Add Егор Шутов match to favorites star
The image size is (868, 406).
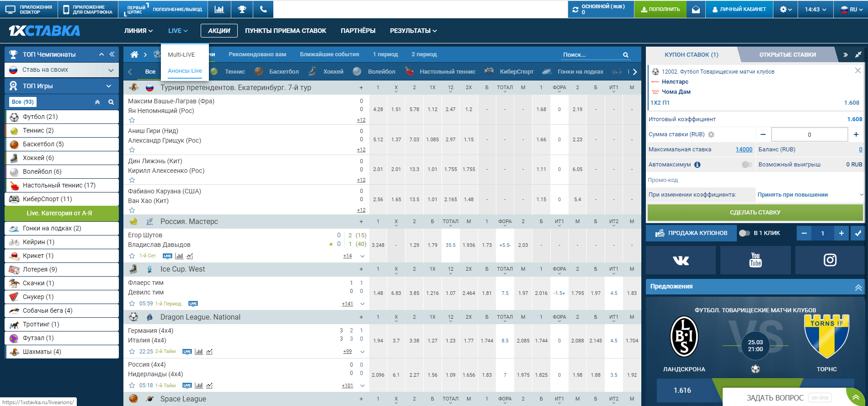point(132,256)
